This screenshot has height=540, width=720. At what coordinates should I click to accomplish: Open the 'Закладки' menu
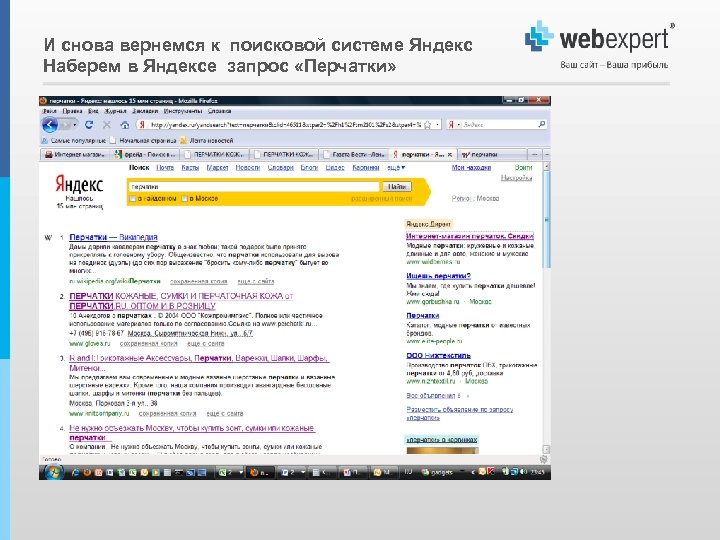pos(145,111)
